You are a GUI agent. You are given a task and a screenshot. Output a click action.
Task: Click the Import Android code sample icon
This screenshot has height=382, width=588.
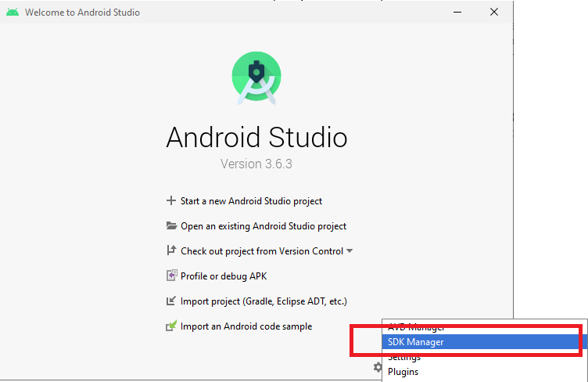click(171, 326)
